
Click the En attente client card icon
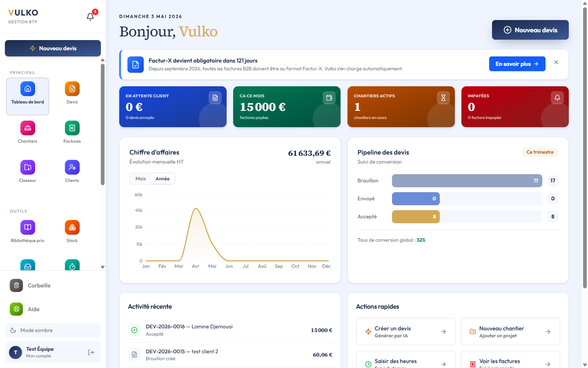[x=215, y=98]
